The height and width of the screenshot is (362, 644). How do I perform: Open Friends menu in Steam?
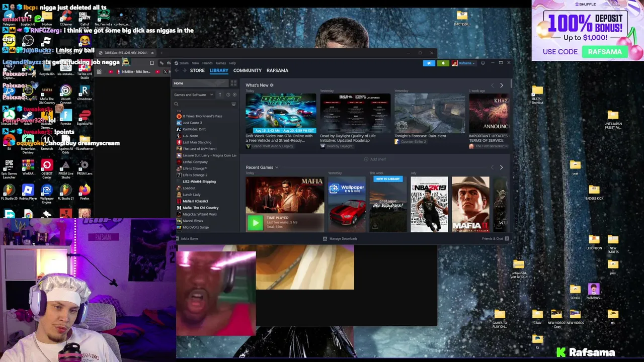pos(207,63)
